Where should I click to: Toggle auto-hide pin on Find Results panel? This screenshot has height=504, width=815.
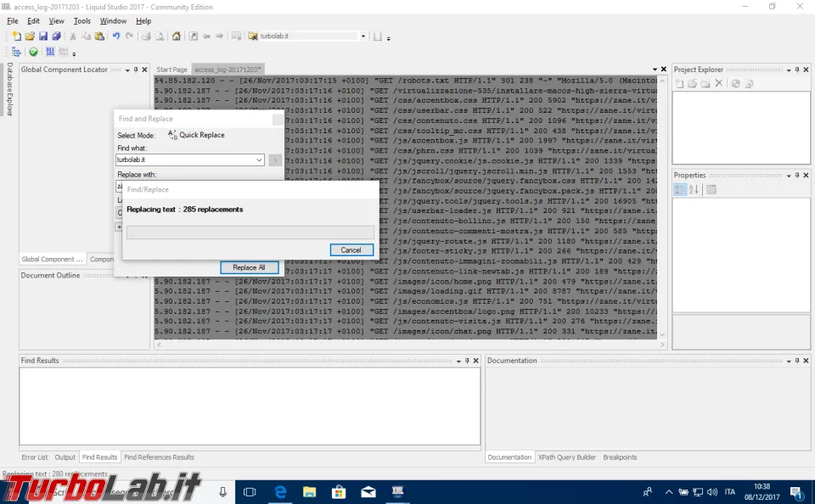[x=467, y=361]
